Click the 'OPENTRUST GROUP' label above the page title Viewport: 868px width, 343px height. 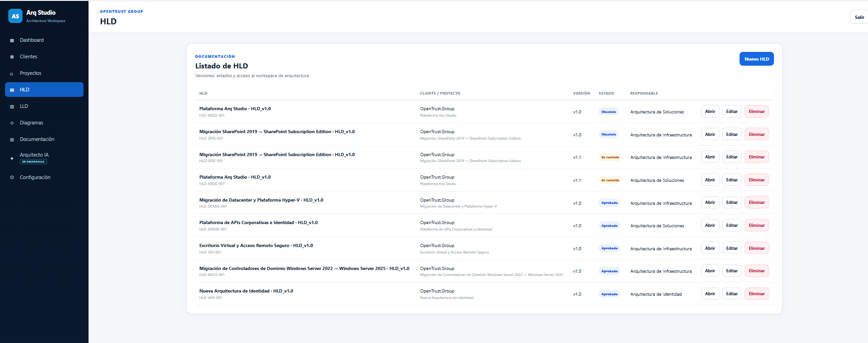(x=122, y=11)
